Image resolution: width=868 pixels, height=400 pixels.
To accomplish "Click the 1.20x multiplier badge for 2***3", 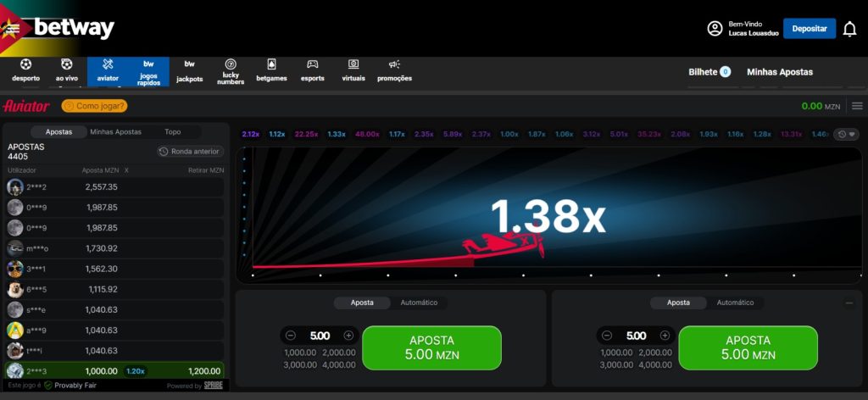I will tap(135, 371).
